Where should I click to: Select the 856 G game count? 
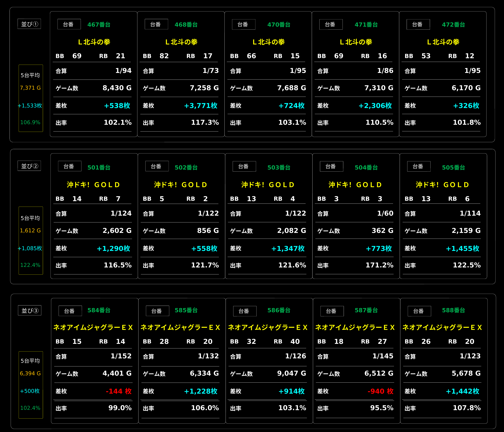208,230
